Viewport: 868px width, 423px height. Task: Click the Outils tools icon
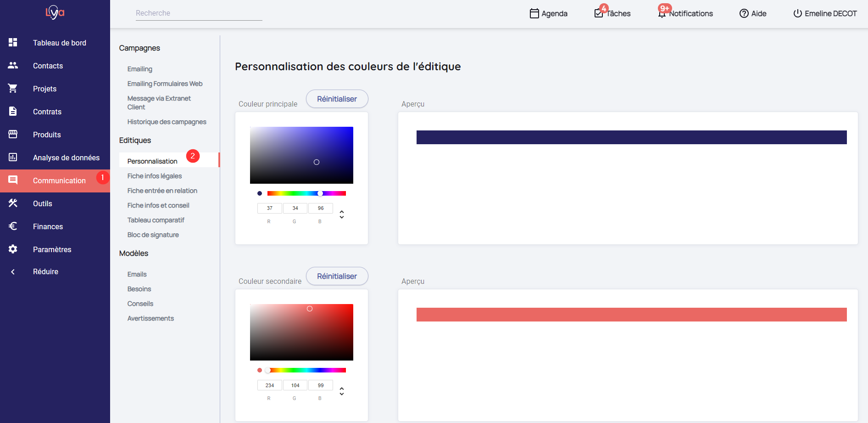pyautogui.click(x=13, y=203)
